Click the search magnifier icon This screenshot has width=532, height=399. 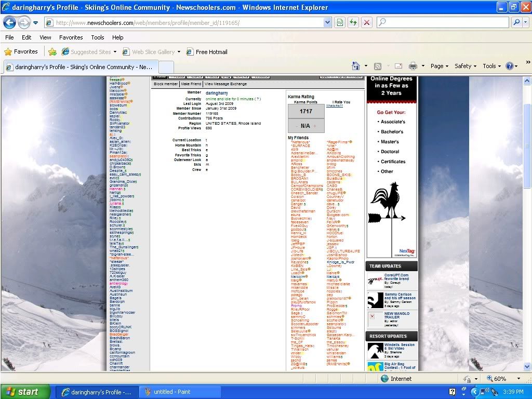(x=516, y=22)
